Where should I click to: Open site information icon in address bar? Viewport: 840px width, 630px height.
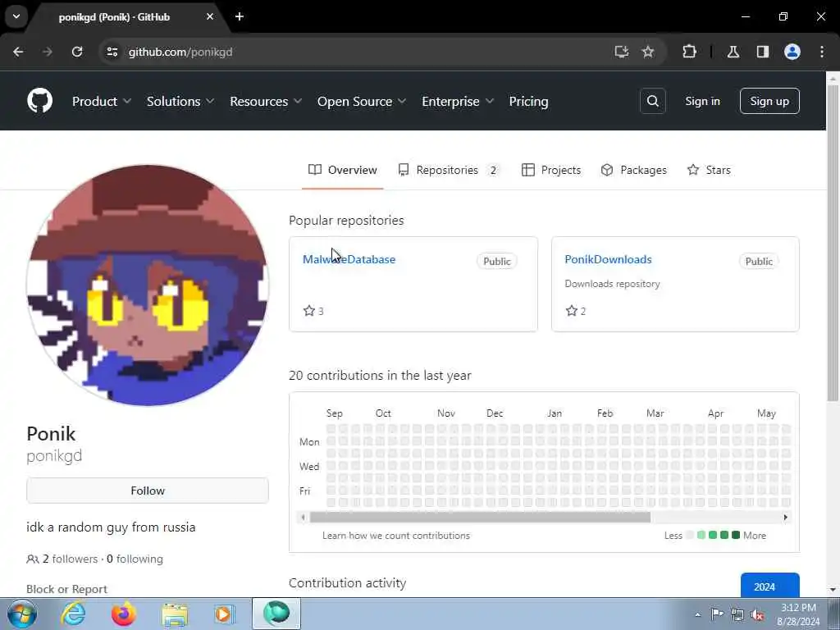click(x=112, y=52)
